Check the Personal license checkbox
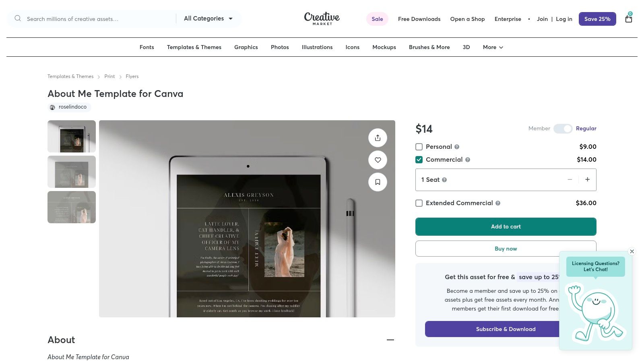The height and width of the screenshot is (362, 644). [419, 147]
